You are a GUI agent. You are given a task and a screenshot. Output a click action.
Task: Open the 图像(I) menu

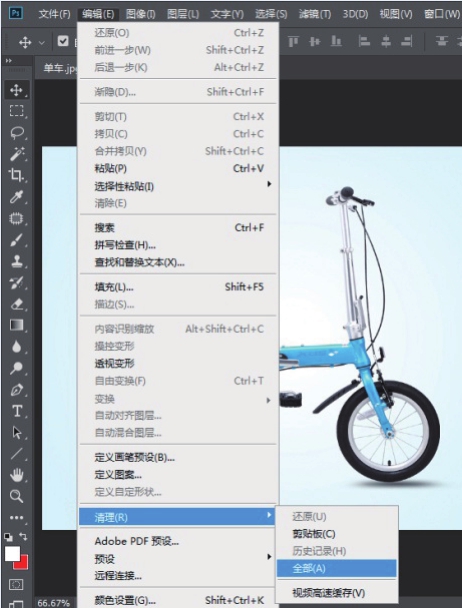(140, 14)
